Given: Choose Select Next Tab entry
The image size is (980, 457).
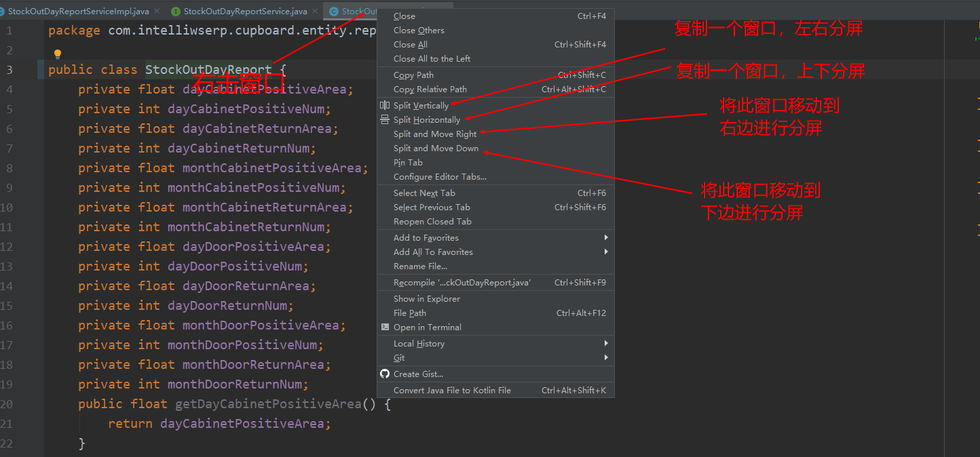Looking at the screenshot, I should pyautogui.click(x=495, y=193).
